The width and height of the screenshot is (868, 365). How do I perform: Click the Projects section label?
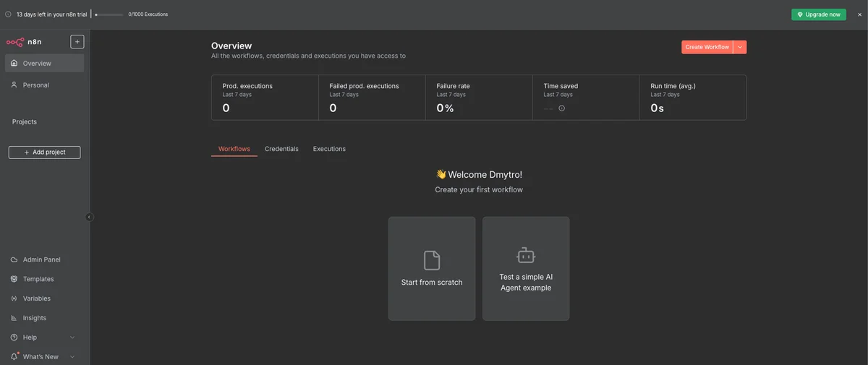coord(25,122)
